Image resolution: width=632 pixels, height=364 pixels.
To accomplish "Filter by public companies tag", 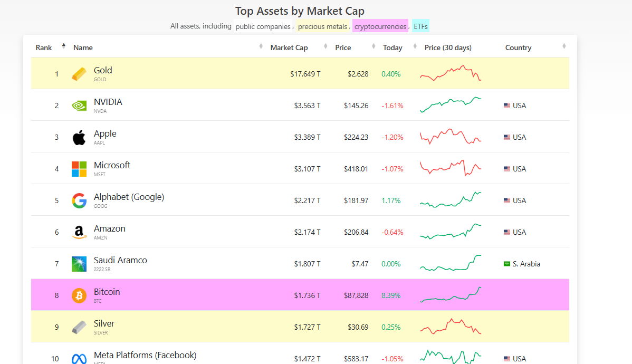I will click(263, 26).
